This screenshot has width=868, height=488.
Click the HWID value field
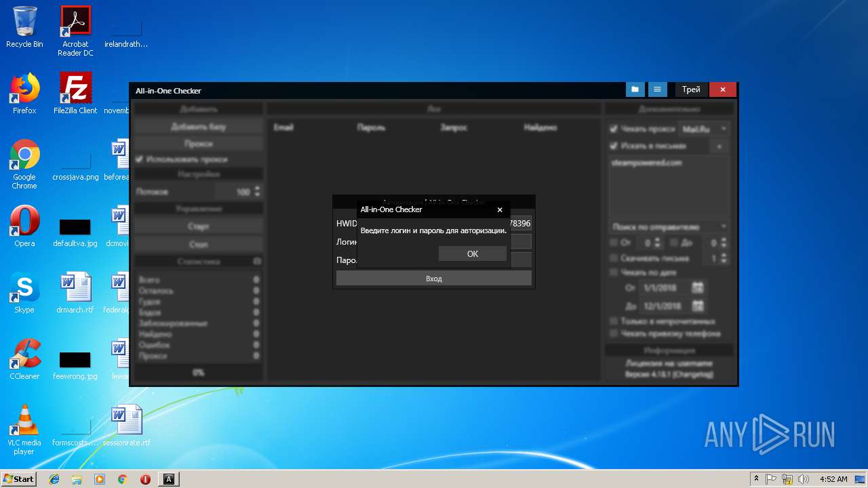point(520,223)
